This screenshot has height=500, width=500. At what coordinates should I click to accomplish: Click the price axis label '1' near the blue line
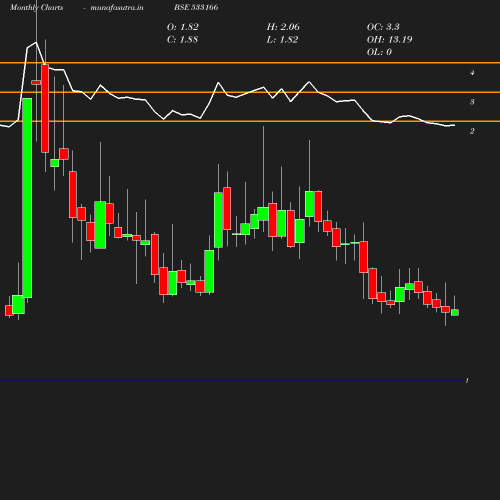pyautogui.click(x=467, y=380)
